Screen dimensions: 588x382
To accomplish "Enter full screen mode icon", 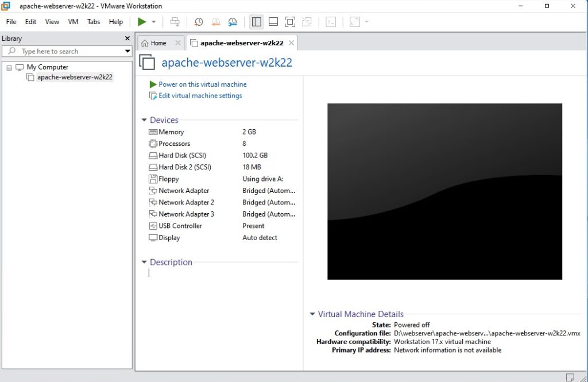I will 290,22.
